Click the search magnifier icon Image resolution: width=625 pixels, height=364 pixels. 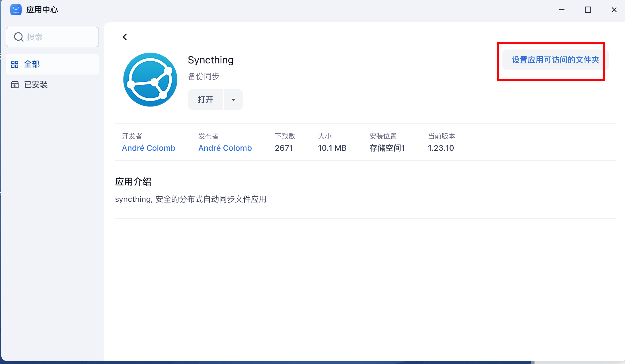(19, 37)
